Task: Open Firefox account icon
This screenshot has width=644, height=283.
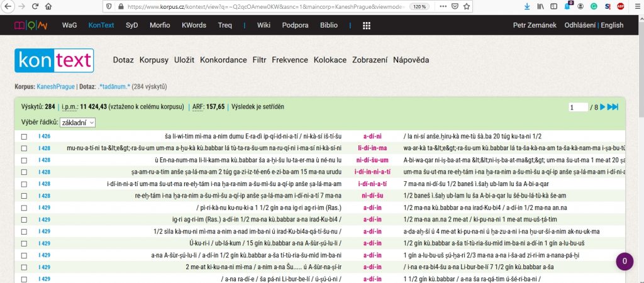Action: [x=580, y=6]
